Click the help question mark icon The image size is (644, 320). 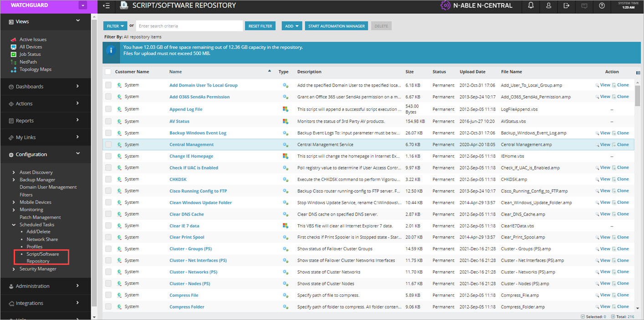[x=602, y=6]
